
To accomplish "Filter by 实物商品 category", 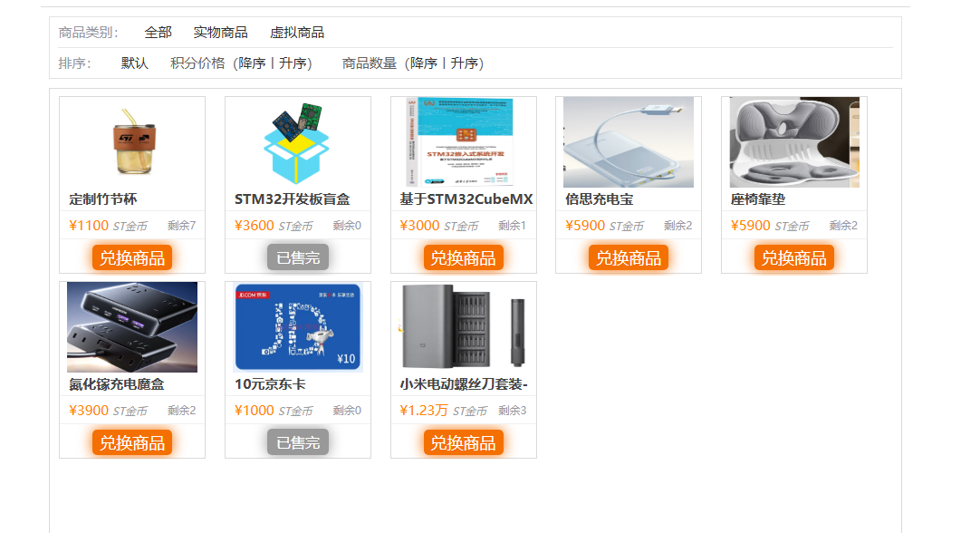I will click(x=220, y=33).
